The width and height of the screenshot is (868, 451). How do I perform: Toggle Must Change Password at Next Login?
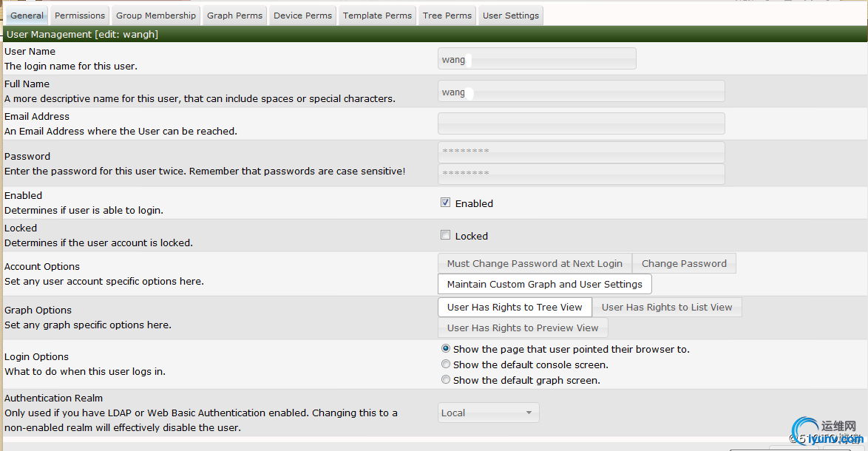coord(535,264)
